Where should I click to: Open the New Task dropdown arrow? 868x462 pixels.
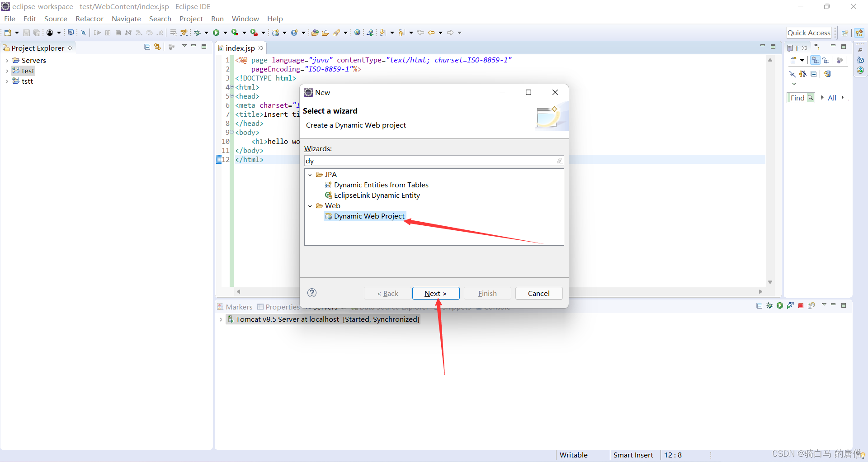pos(802,60)
